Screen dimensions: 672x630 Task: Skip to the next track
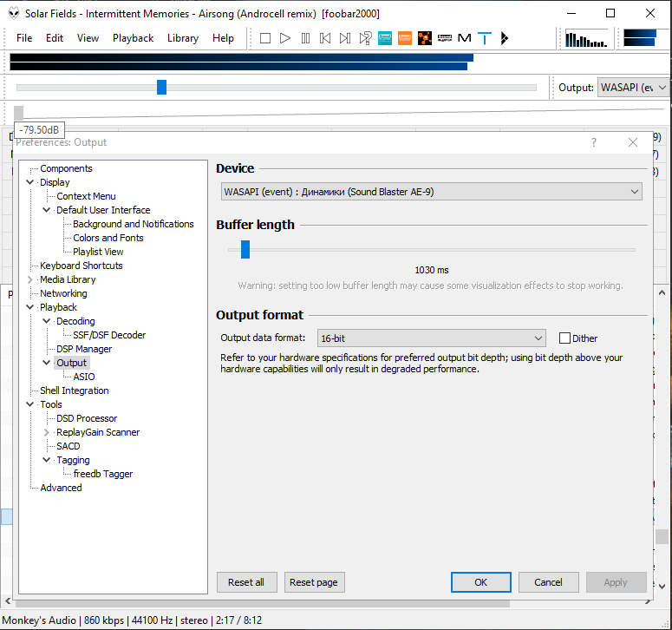point(345,38)
